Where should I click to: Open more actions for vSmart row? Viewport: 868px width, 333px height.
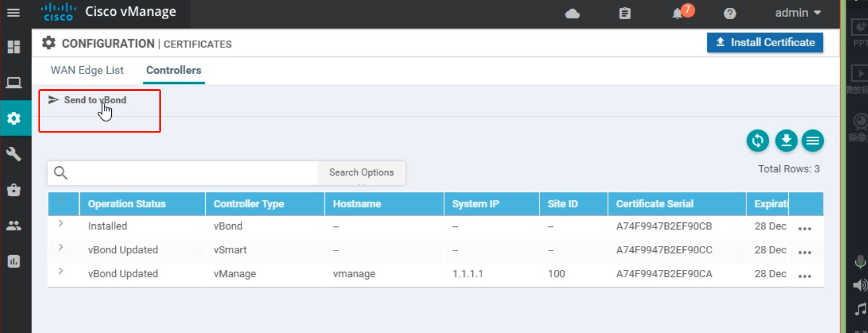coord(805,252)
